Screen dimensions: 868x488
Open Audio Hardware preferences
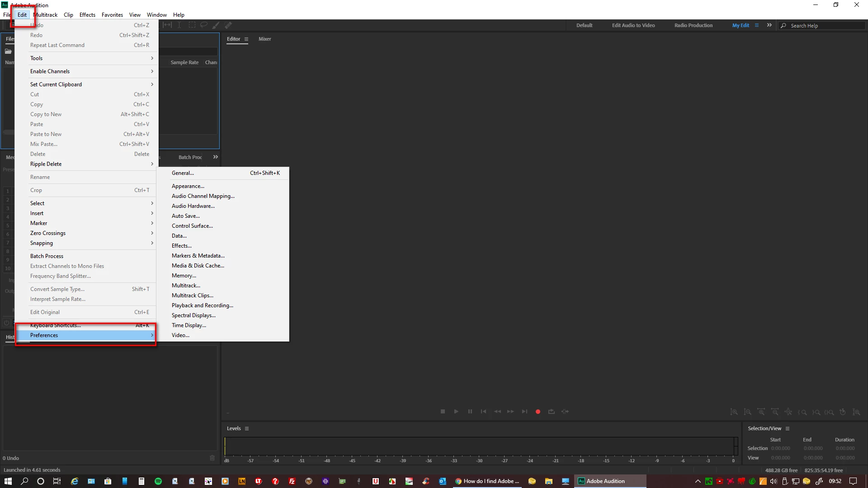pyautogui.click(x=193, y=206)
